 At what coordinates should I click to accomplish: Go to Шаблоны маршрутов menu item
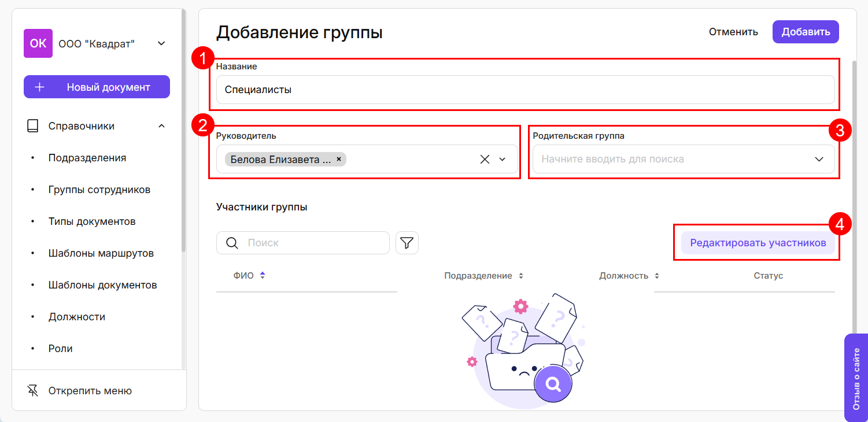pyautogui.click(x=101, y=253)
